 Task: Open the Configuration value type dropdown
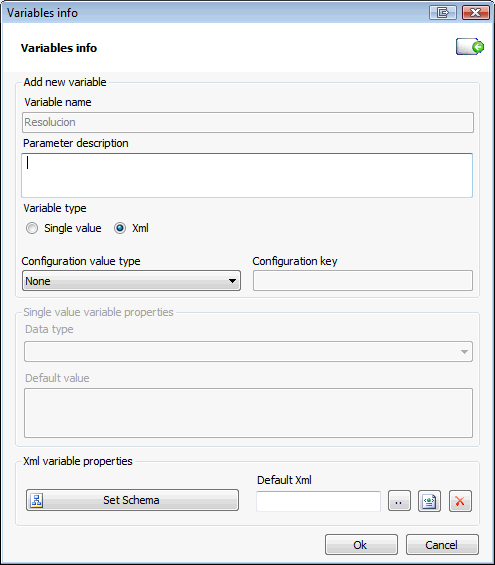[131, 281]
